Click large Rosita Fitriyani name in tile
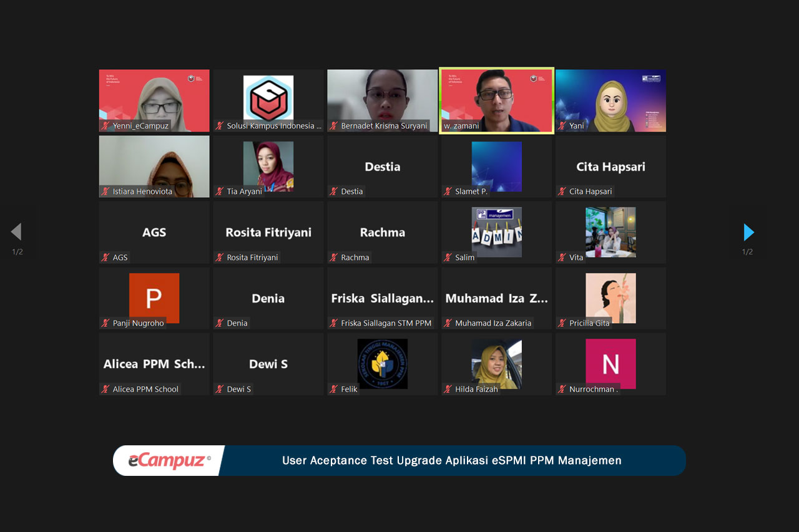 [268, 233]
